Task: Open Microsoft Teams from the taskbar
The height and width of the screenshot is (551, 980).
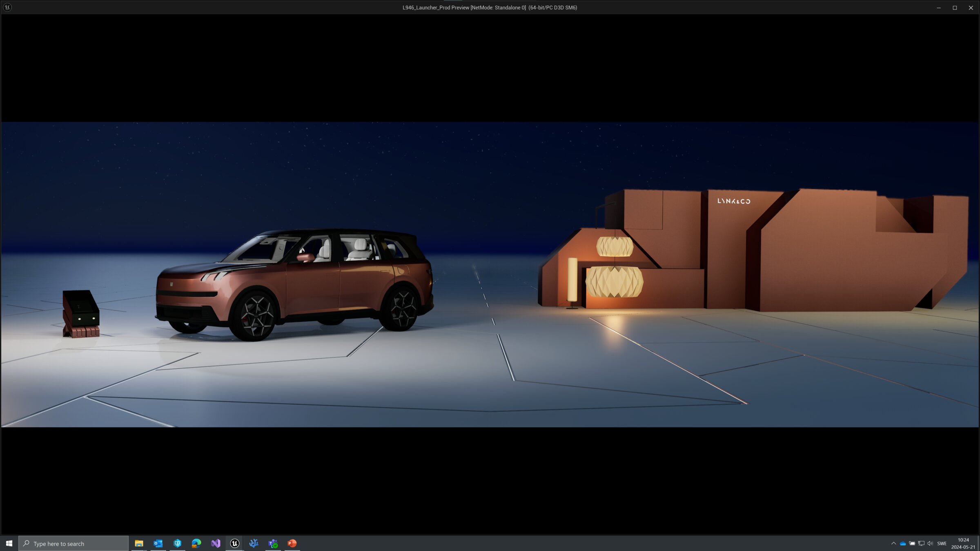Action: pyautogui.click(x=273, y=543)
